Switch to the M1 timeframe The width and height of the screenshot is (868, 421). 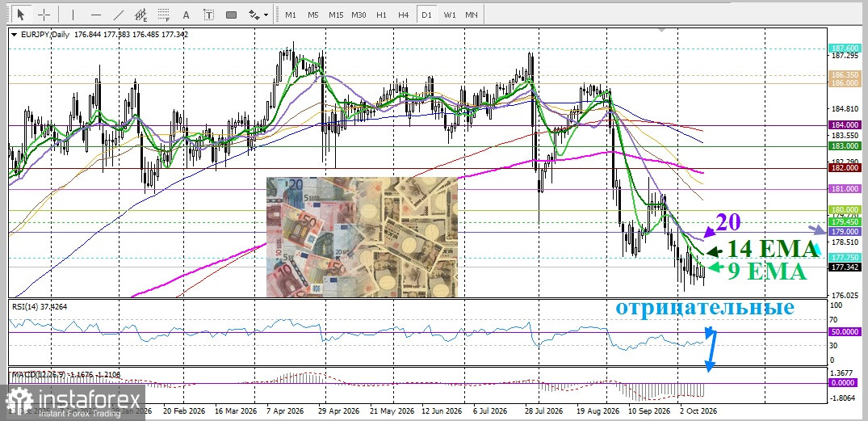(x=291, y=15)
